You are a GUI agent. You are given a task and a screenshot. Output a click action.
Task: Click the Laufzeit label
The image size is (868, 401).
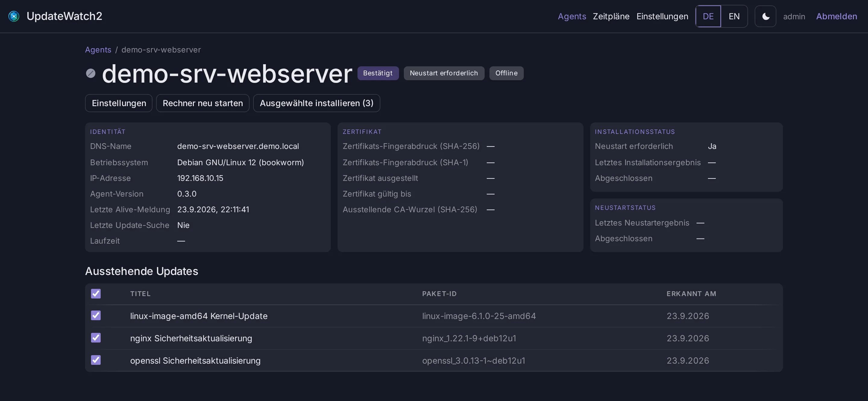(x=105, y=241)
